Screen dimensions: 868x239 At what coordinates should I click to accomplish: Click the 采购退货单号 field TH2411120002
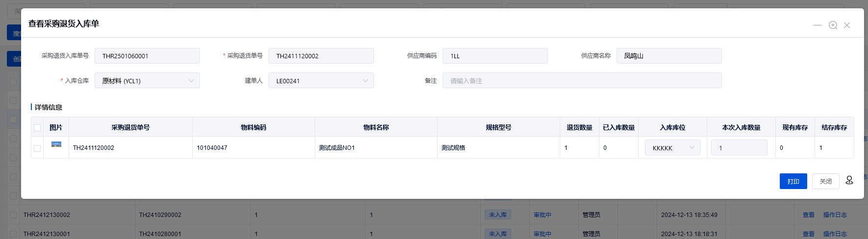coord(321,56)
